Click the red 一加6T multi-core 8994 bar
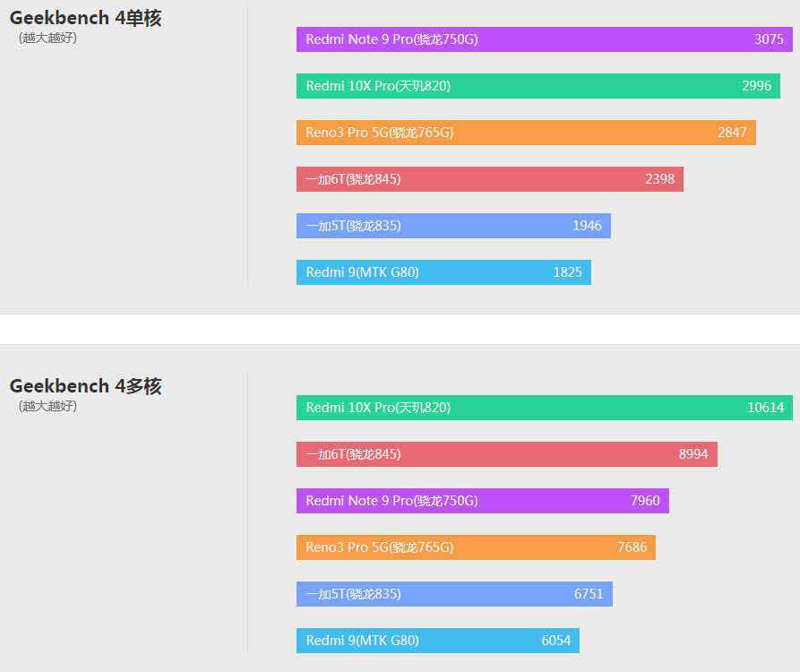800x672 pixels. pos(507,454)
